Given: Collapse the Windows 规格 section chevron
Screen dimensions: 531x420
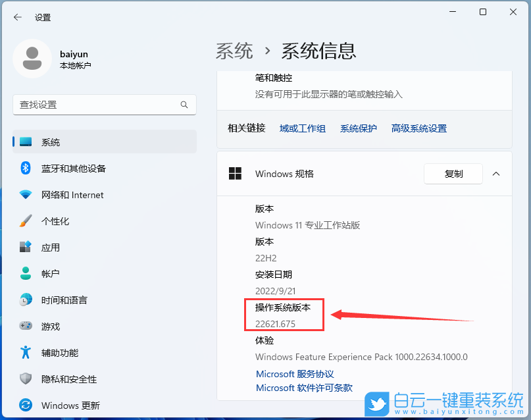Looking at the screenshot, I should pyautogui.click(x=496, y=174).
